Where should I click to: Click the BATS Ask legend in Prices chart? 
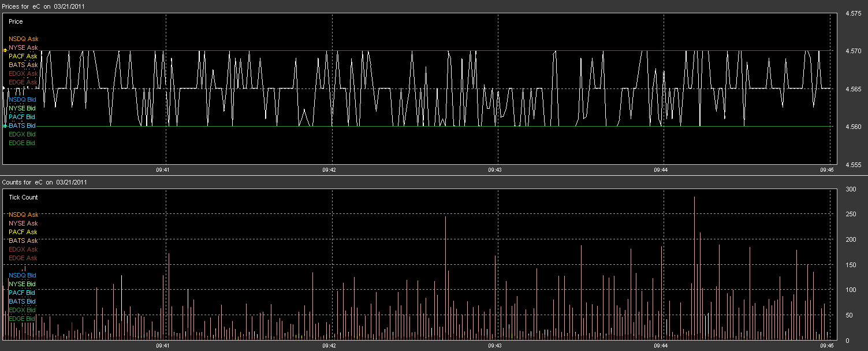point(23,65)
